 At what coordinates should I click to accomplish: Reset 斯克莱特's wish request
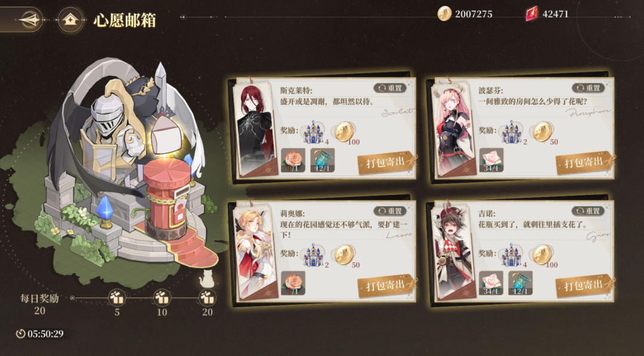click(390, 88)
